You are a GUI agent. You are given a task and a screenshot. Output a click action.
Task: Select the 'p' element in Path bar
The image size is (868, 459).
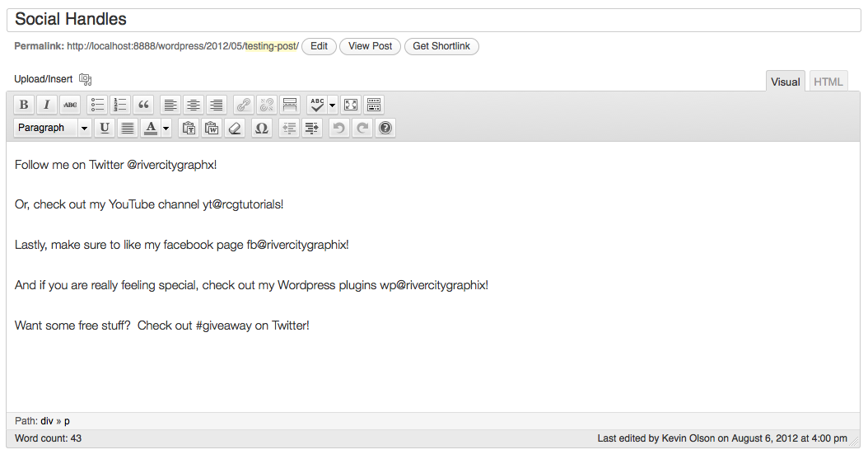tap(67, 421)
